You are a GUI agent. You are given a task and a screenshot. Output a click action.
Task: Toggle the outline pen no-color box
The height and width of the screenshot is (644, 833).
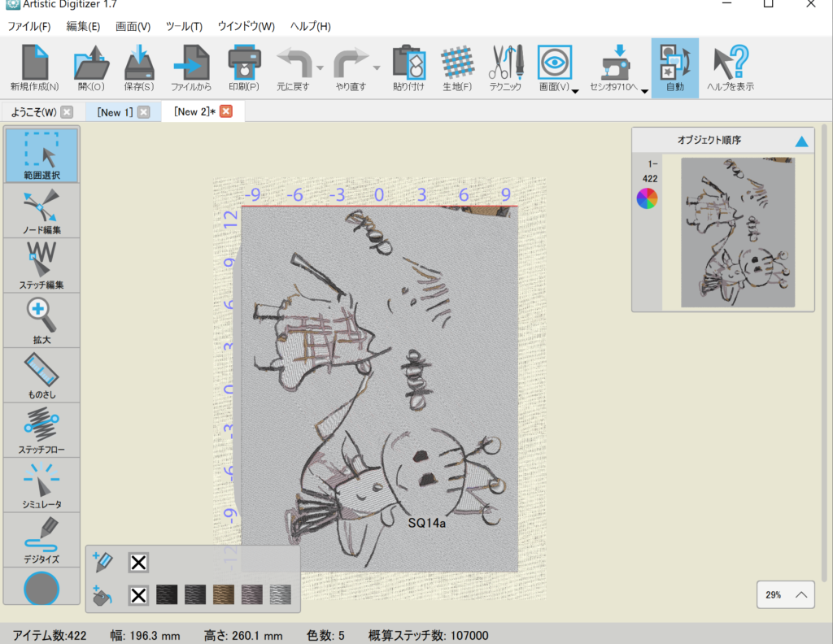tap(138, 563)
